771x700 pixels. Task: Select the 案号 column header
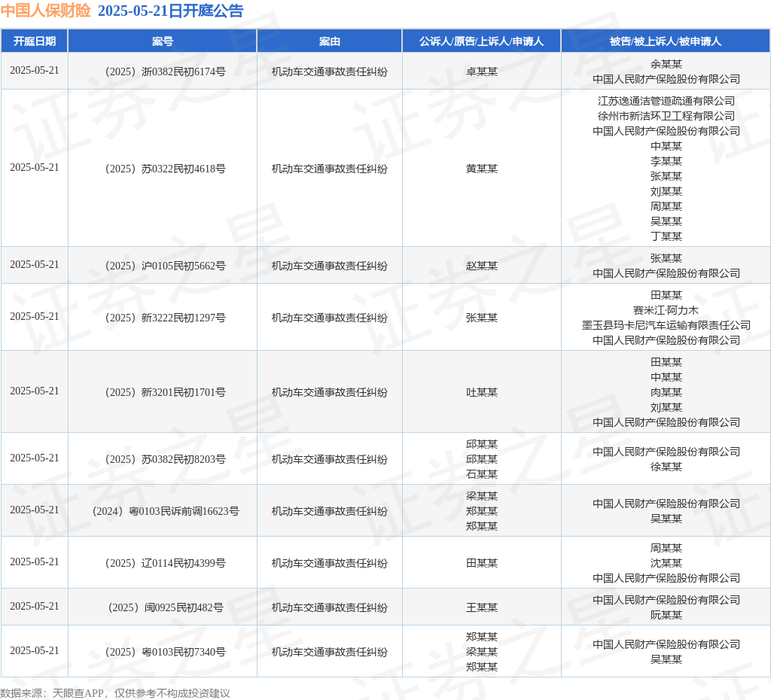pyautogui.click(x=163, y=41)
